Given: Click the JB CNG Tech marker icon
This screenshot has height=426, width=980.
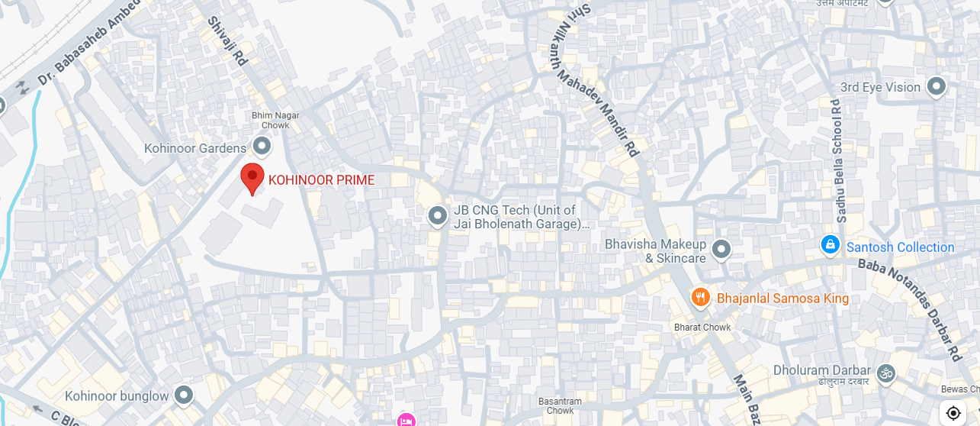Looking at the screenshot, I should point(437,217).
